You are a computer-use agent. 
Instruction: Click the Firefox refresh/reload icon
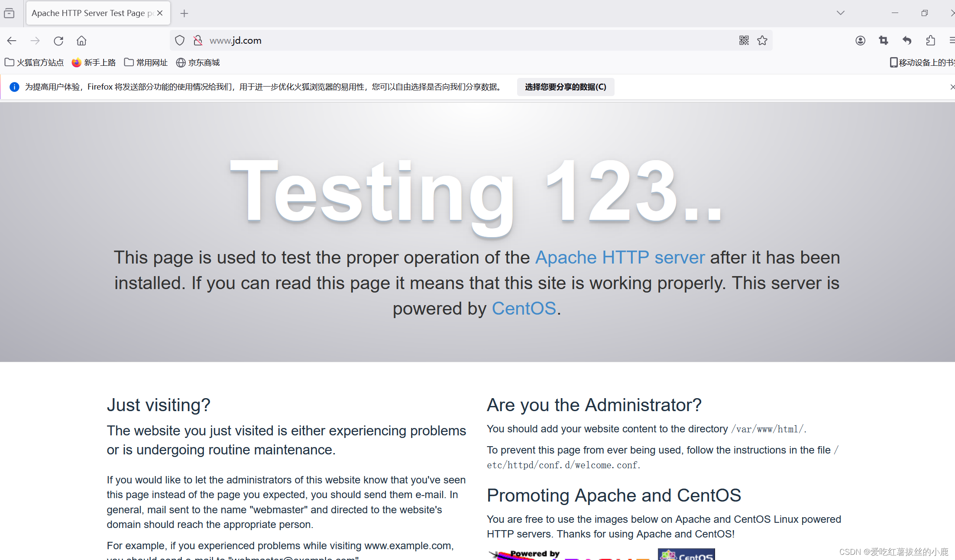tap(59, 41)
